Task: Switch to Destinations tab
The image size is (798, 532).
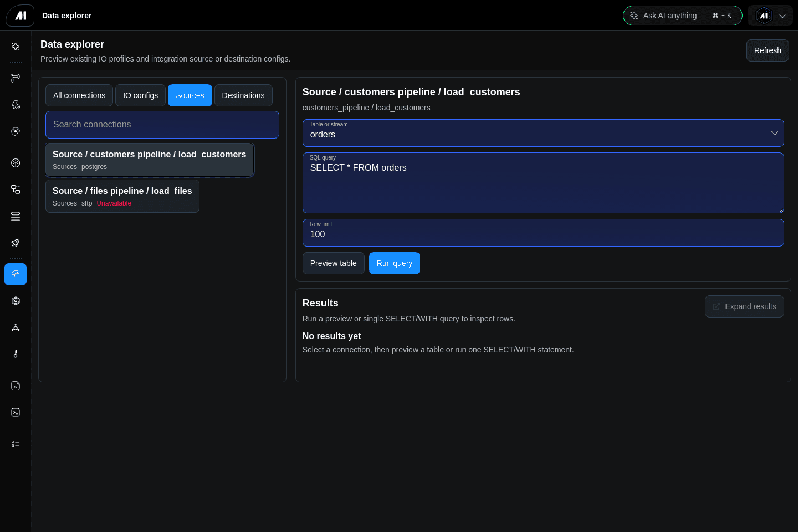Action: [243, 95]
